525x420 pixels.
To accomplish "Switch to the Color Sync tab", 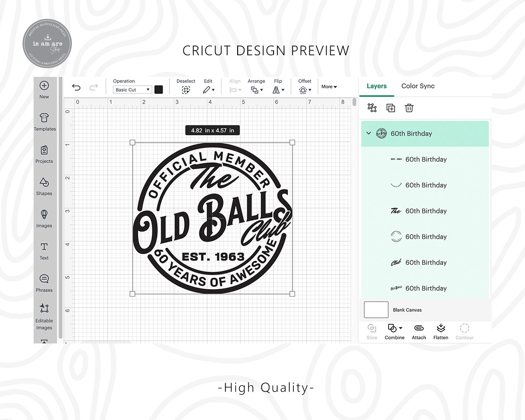I will click(x=418, y=86).
